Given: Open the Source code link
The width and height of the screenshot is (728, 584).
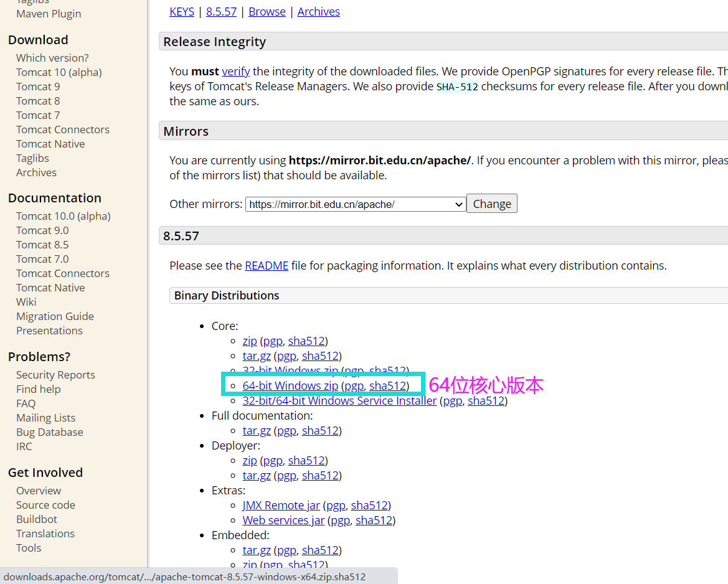Looking at the screenshot, I should [45, 505].
